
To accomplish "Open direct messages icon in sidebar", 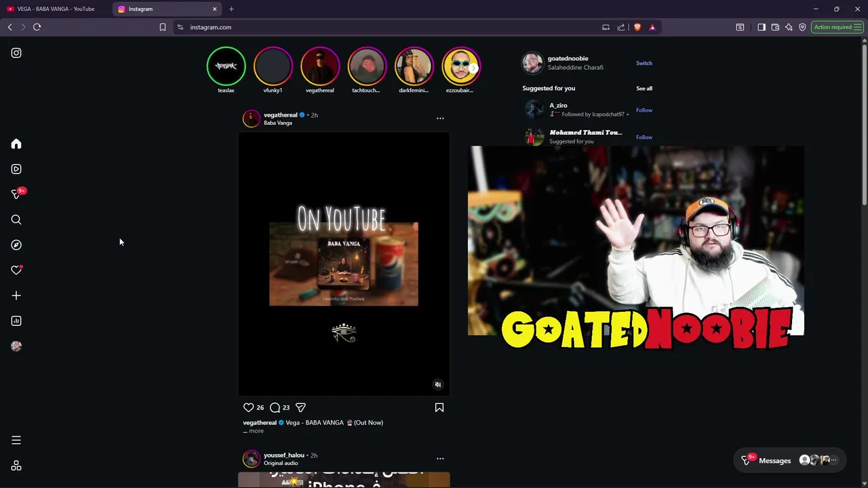I will pos(16,195).
